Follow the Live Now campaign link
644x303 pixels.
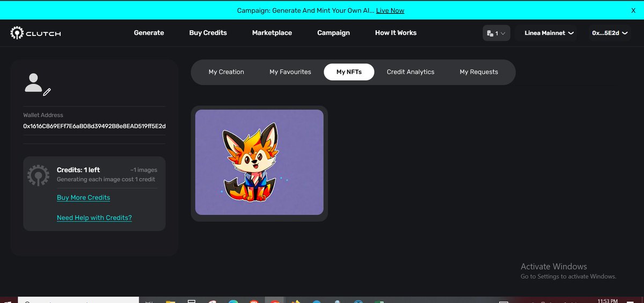(x=390, y=10)
